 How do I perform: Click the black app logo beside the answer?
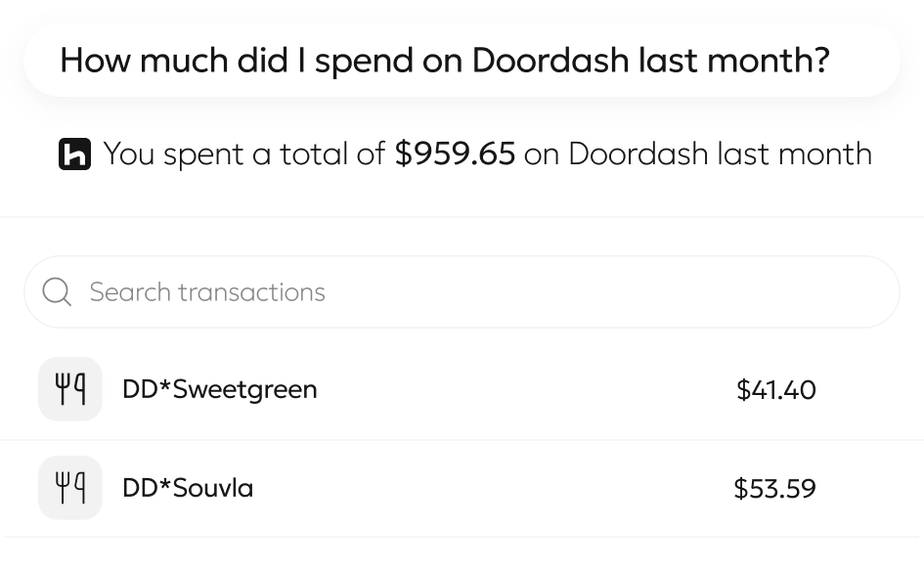point(75,154)
